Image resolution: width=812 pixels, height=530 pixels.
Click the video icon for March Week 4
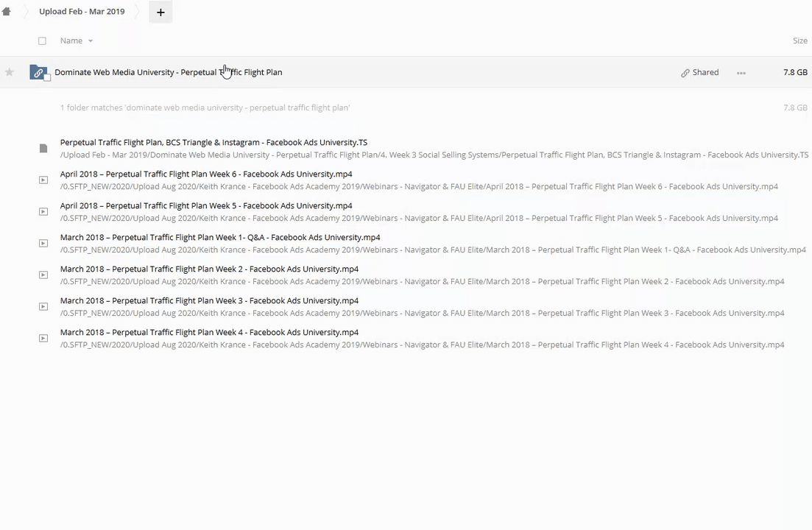43,339
